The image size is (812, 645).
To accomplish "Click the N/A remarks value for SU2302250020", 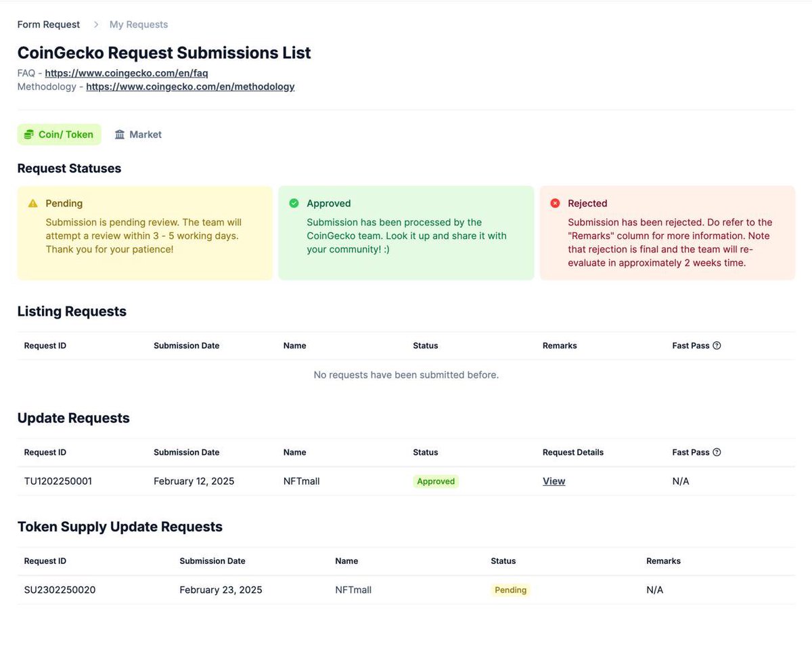I will pos(655,590).
